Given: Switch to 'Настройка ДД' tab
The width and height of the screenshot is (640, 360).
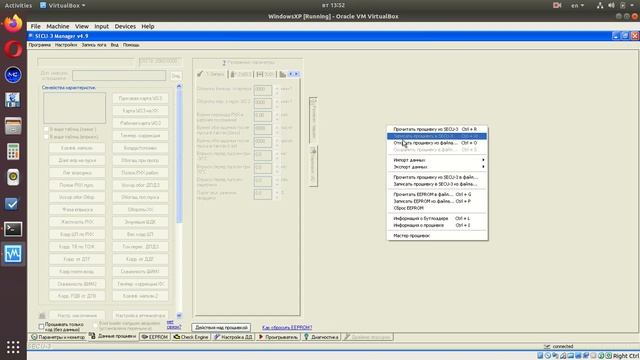Looking at the screenshot, I should 233,337.
